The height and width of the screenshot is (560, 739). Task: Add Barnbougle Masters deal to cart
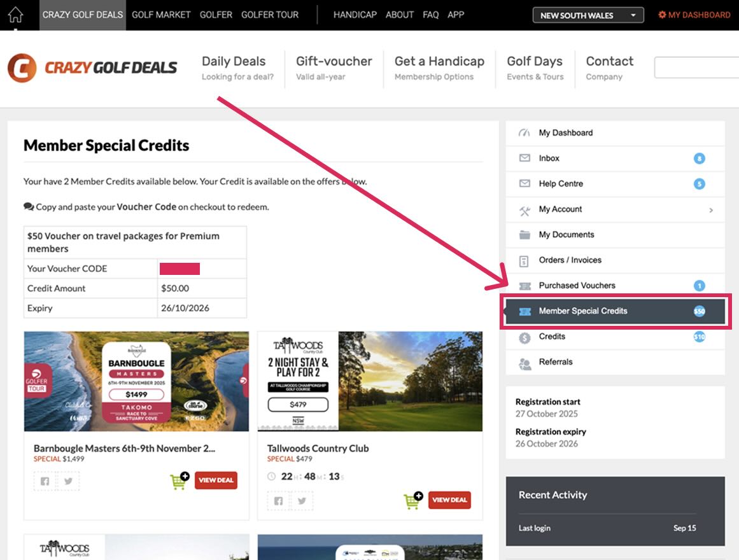(179, 481)
